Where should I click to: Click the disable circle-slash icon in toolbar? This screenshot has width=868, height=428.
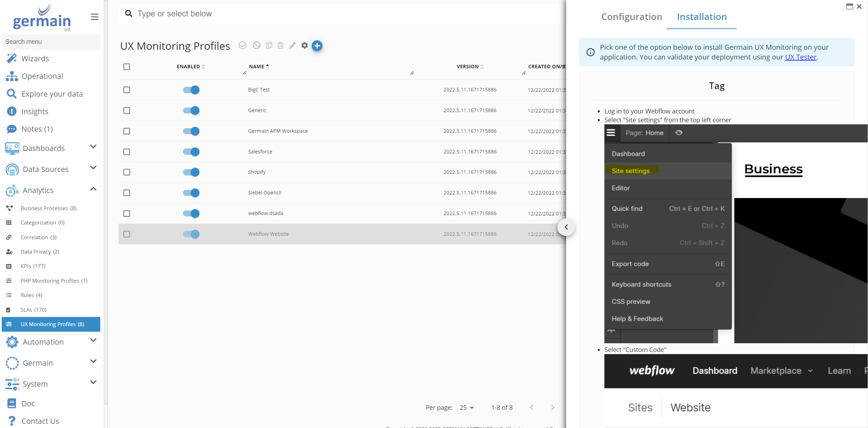(257, 46)
